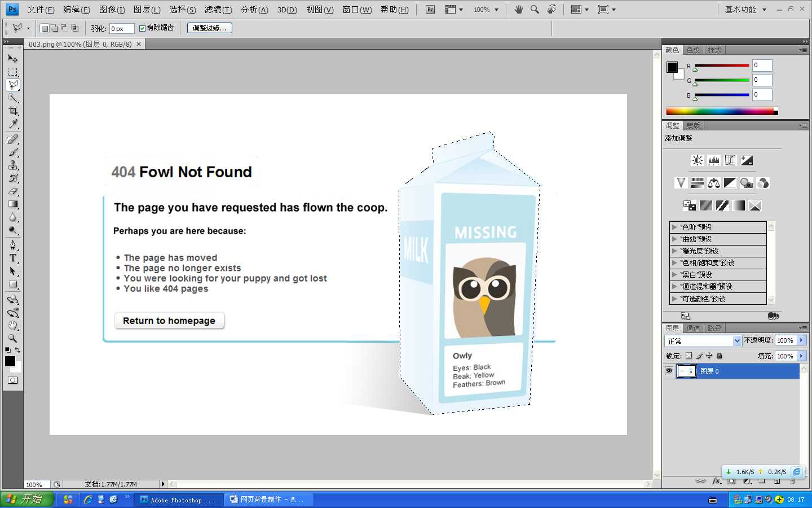Image resolution: width=812 pixels, height=508 pixels.
Task: Toggle Quick Mask mode
Action: [12, 380]
